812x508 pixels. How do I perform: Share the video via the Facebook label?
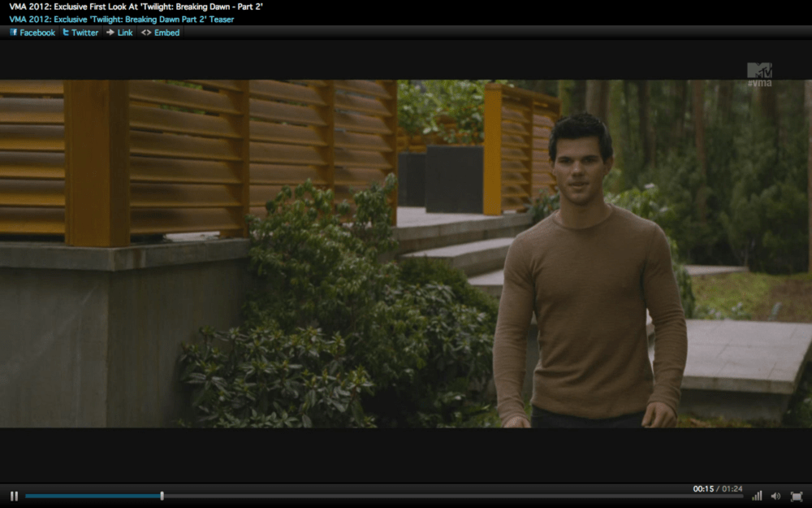[37, 33]
